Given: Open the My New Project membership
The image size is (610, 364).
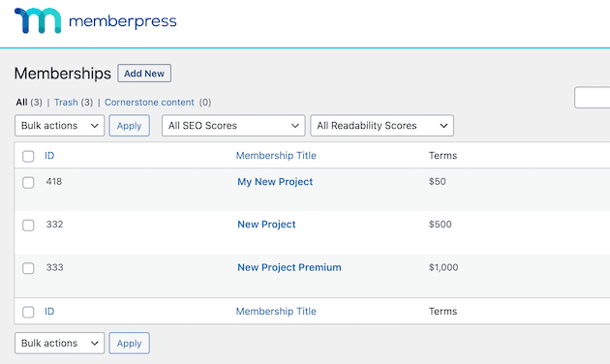Looking at the screenshot, I should click(275, 182).
